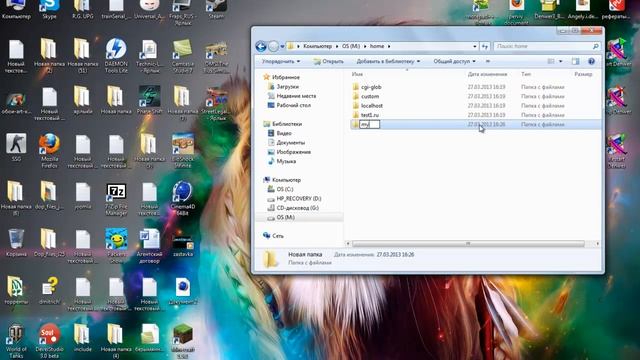Open drive 'OS (C:)' in navigation pane
The height and width of the screenshot is (360, 640).
284,189
